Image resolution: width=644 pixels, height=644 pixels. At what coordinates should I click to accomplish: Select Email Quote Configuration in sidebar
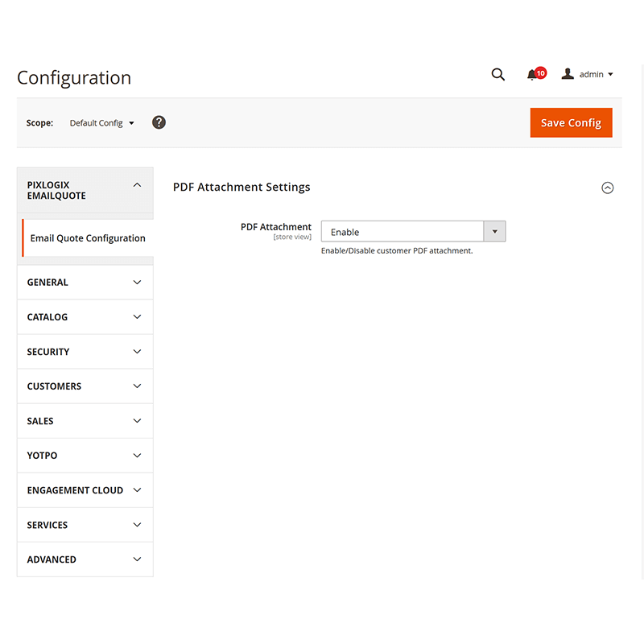click(x=87, y=238)
